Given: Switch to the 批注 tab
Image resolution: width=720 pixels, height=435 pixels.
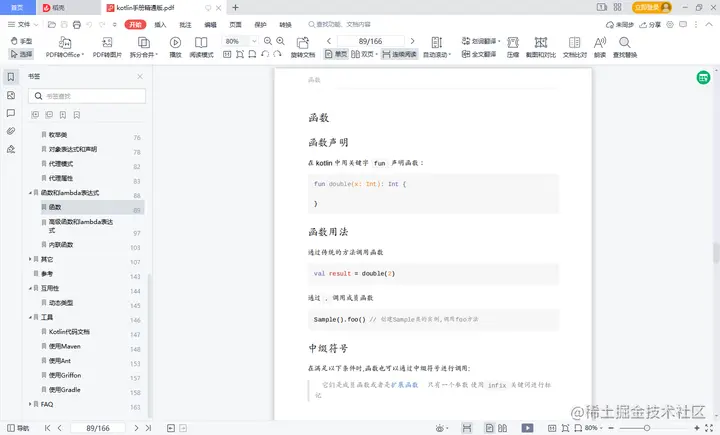Looking at the screenshot, I should (x=186, y=25).
